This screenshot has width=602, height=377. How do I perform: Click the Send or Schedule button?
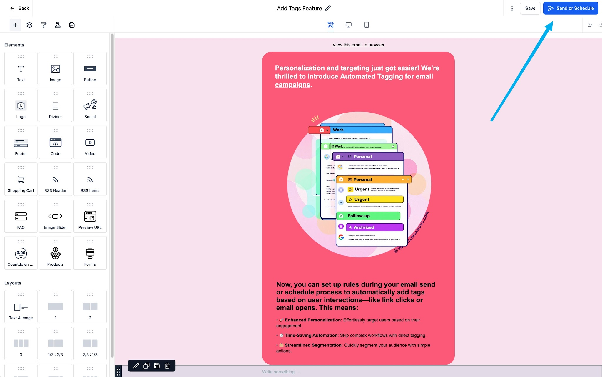pyautogui.click(x=571, y=8)
